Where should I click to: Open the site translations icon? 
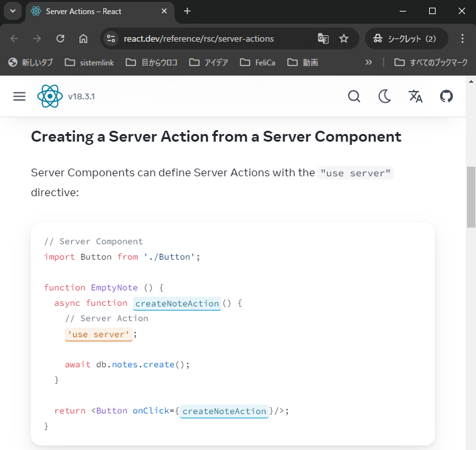(x=416, y=97)
